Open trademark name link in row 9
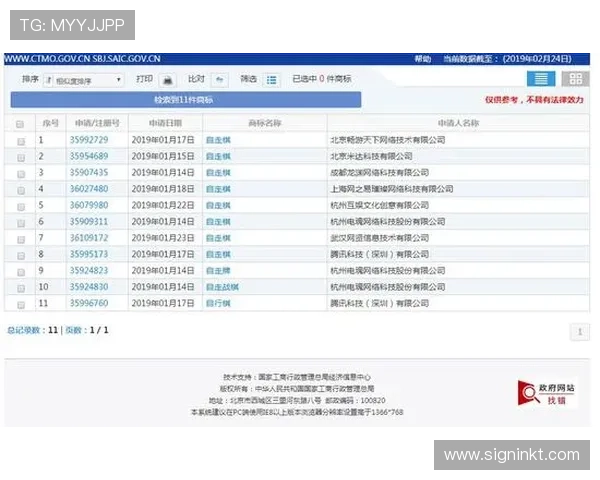 point(218,271)
